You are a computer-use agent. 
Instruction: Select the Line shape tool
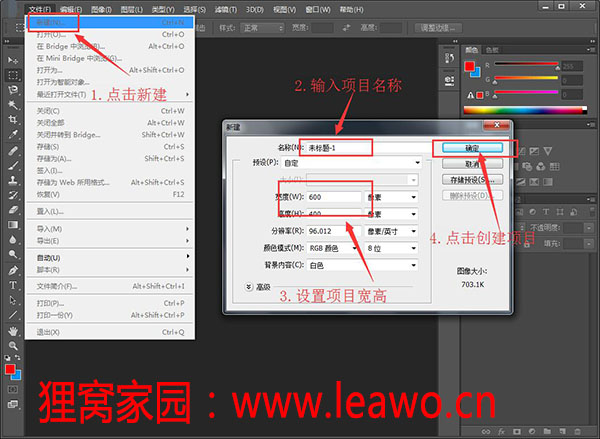point(13,315)
